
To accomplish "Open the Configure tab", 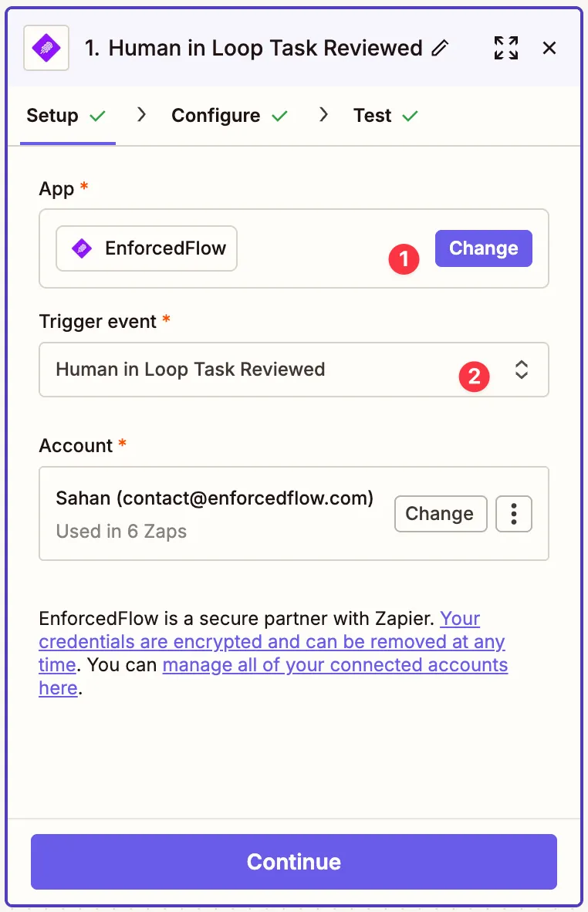I will (216, 116).
